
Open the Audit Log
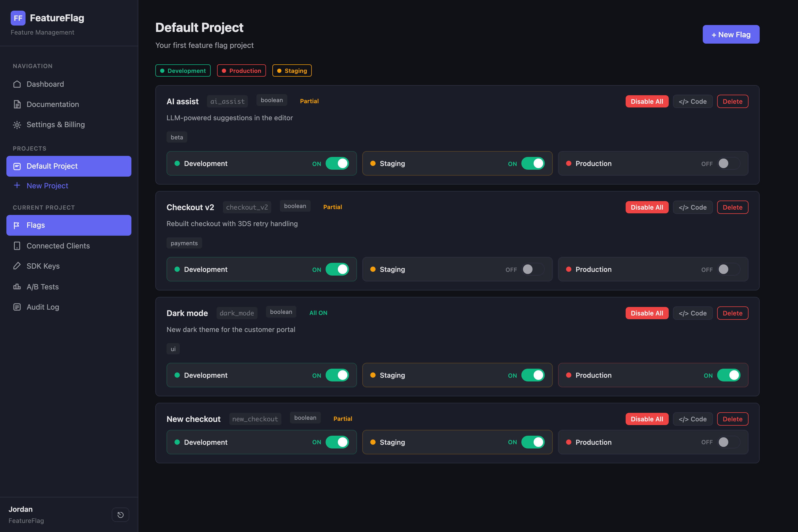pyautogui.click(x=69, y=307)
